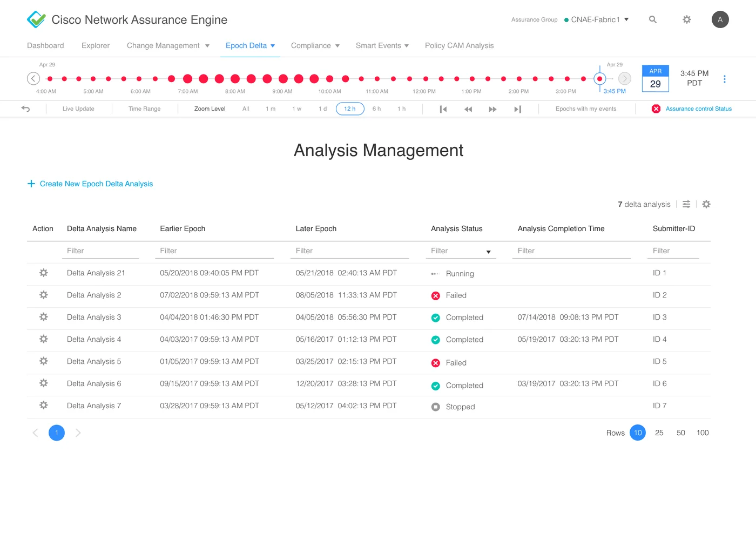The width and height of the screenshot is (756, 540).
Task: Select the 12 h zoom level
Action: pos(350,109)
